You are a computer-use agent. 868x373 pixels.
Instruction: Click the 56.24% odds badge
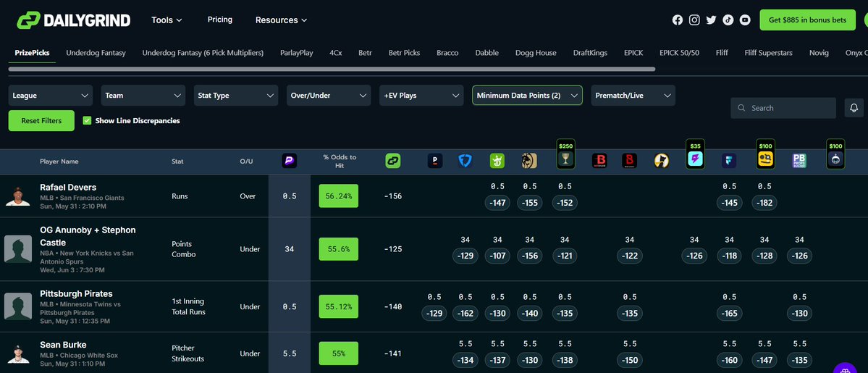(x=338, y=196)
